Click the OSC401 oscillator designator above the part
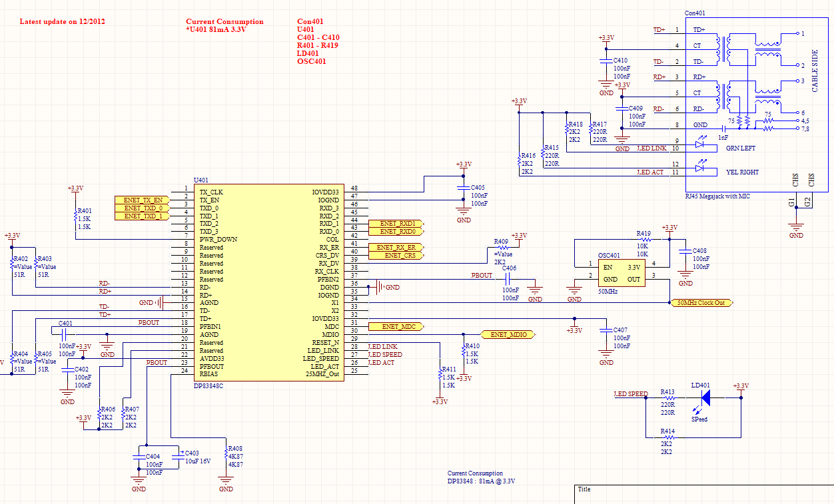 point(609,256)
